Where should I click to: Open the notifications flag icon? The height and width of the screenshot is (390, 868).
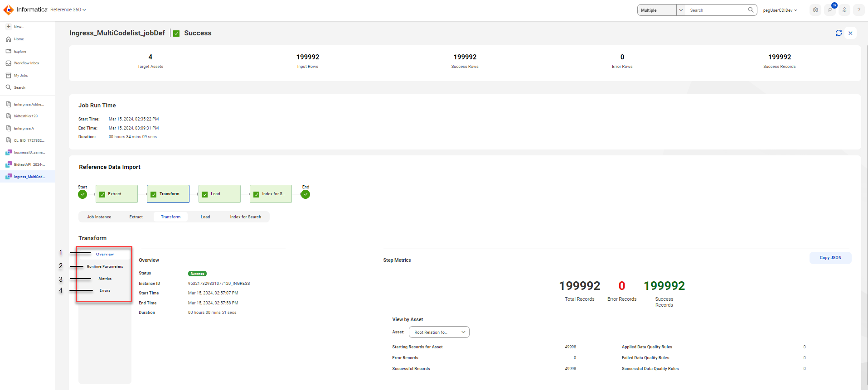click(830, 10)
